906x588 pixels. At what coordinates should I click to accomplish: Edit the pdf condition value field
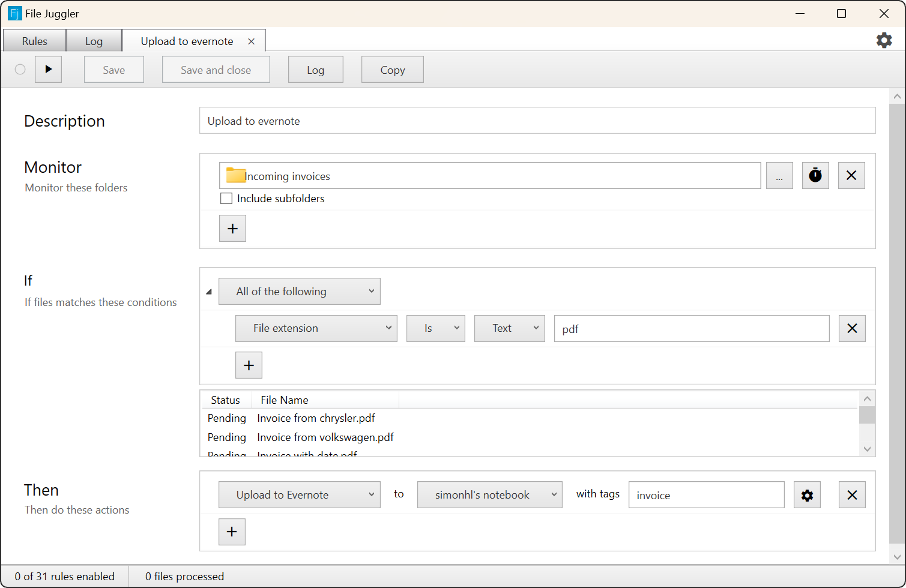(692, 329)
